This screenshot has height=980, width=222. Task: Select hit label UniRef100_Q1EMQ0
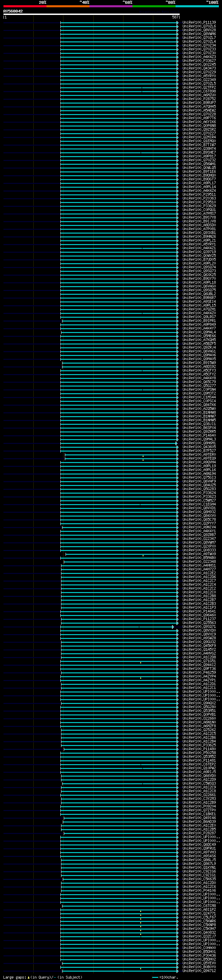pyautogui.click(x=199, y=141)
